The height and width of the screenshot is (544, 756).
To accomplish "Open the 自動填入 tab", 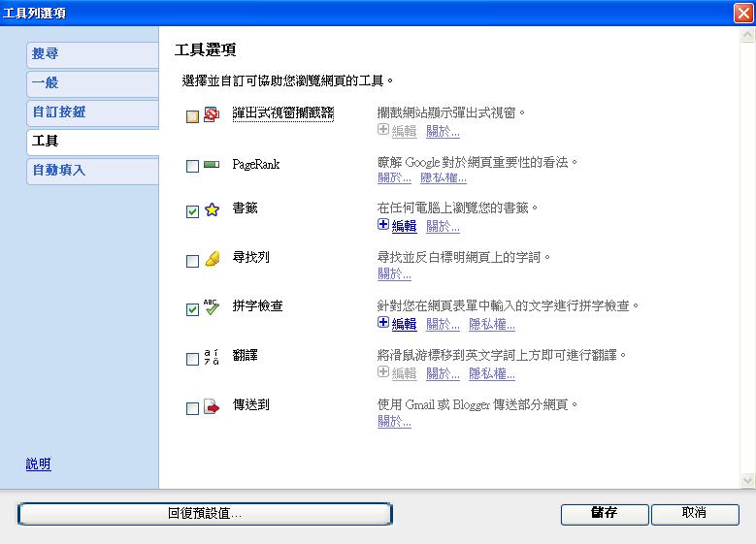I will click(x=92, y=171).
